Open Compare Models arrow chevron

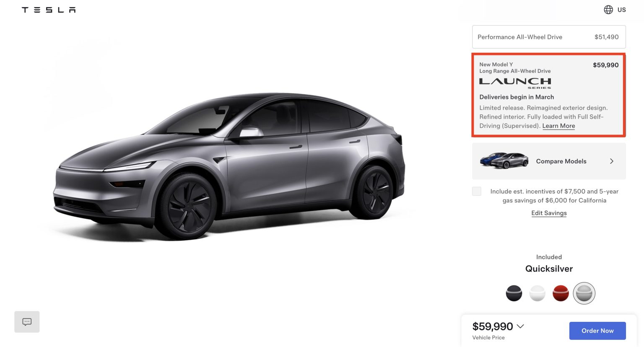click(x=612, y=161)
